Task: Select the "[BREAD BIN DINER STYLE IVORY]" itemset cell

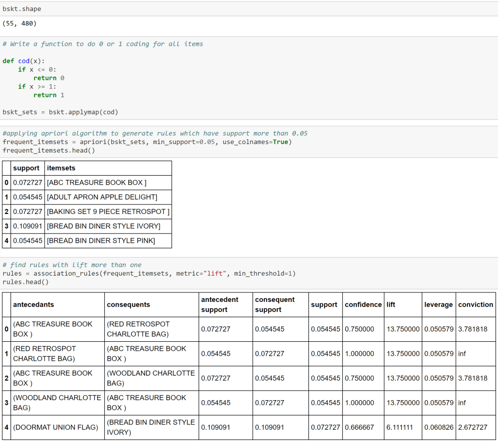Action: [108, 226]
